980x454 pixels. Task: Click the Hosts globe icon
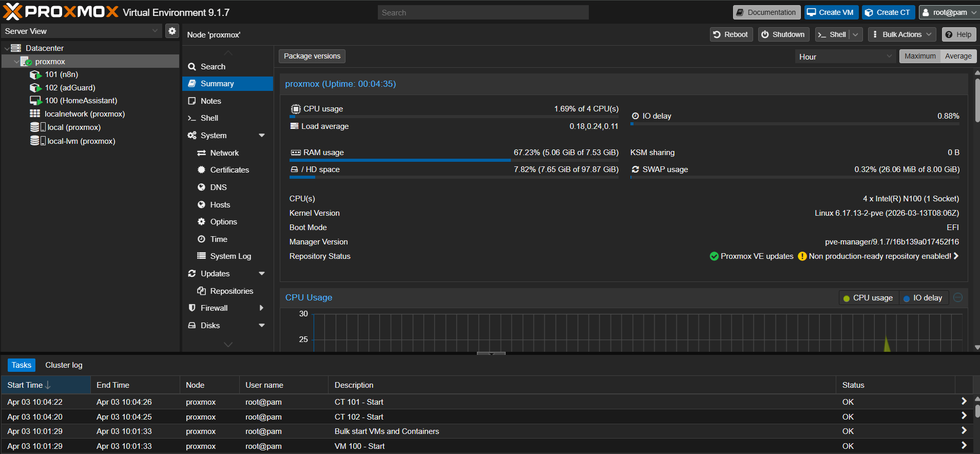(x=201, y=204)
